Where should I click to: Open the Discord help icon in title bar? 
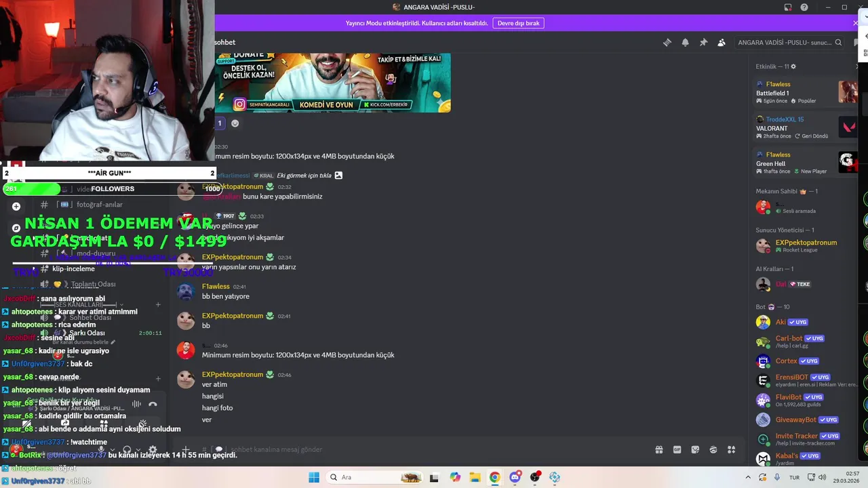tap(804, 7)
